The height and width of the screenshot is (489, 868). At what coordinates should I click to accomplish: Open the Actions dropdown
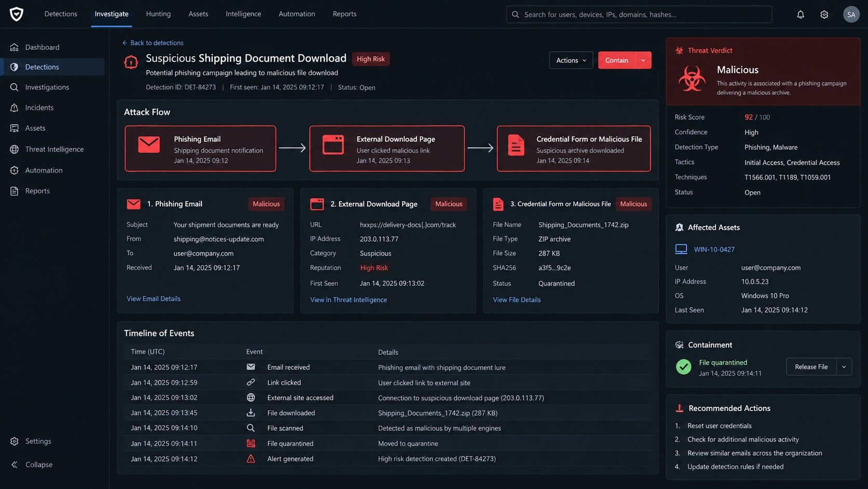tap(571, 60)
